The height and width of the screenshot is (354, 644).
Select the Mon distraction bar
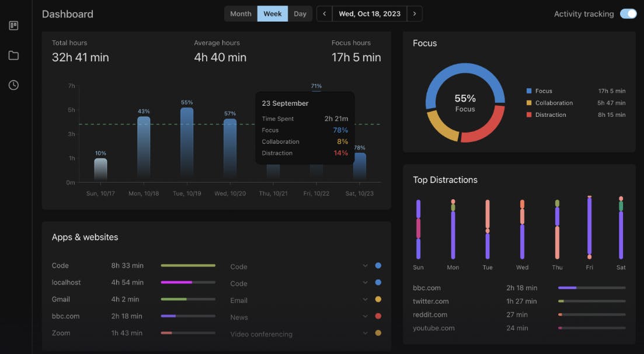[453, 229]
